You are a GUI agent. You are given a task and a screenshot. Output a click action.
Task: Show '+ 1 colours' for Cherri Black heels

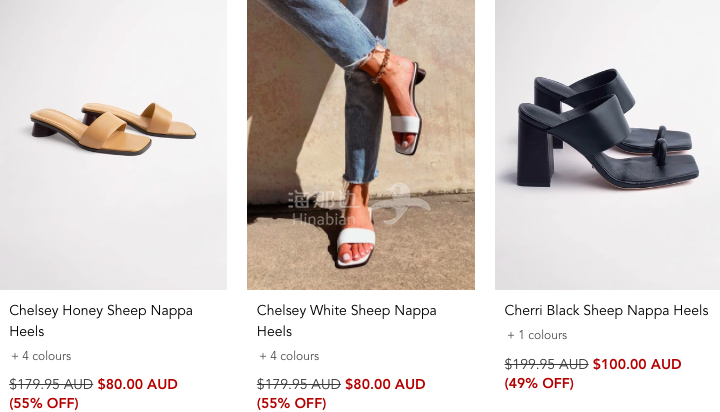[x=537, y=335]
